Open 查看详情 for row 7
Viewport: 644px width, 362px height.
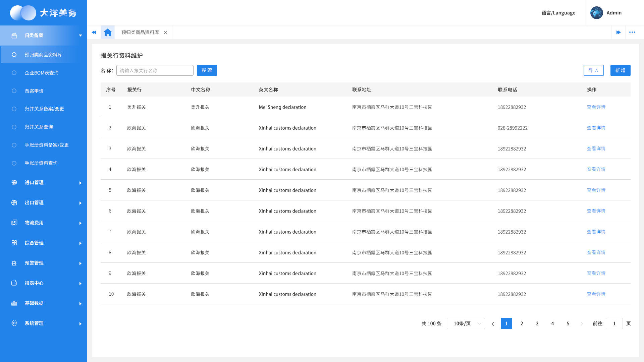(596, 232)
